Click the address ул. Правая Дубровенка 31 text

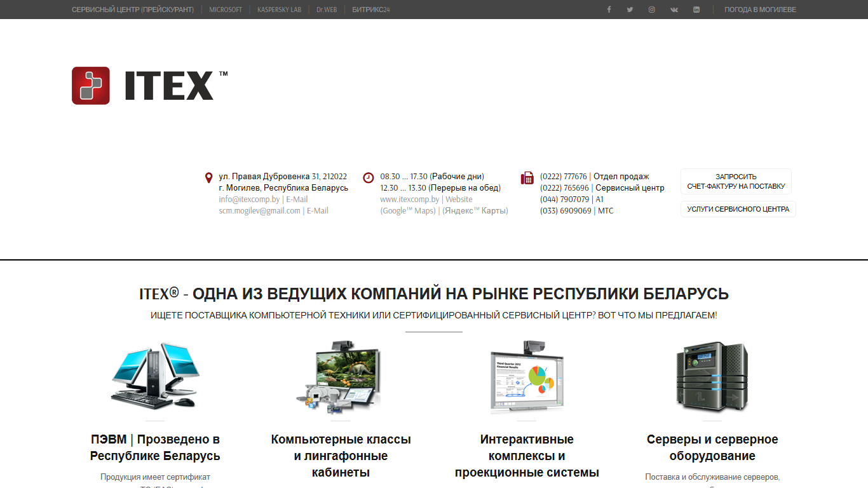click(283, 177)
